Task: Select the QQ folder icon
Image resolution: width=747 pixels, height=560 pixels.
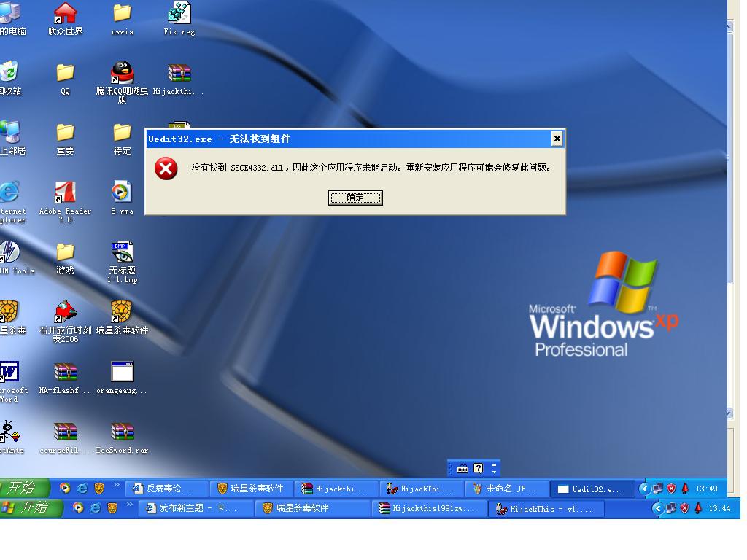Action: (65, 79)
